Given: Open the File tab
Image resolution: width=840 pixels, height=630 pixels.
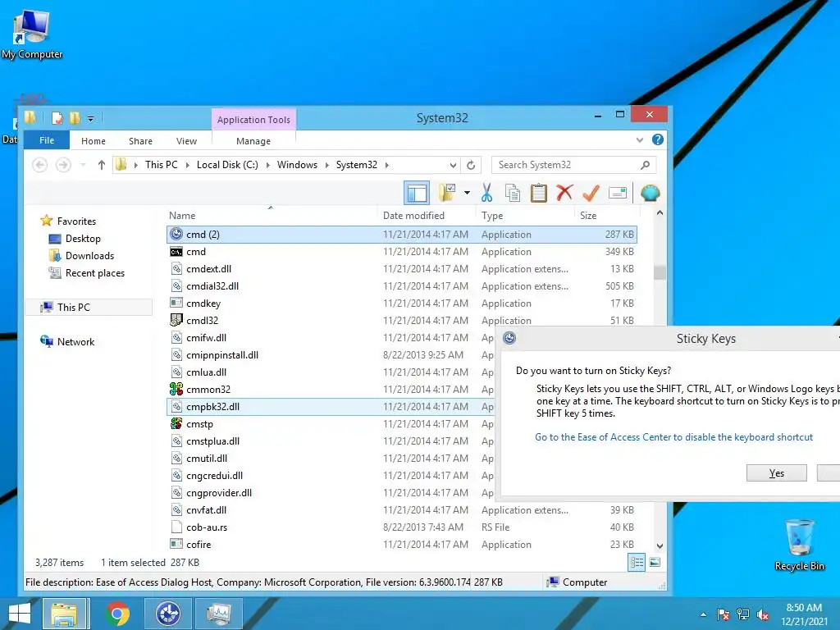Looking at the screenshot, I should click(47, 140).
